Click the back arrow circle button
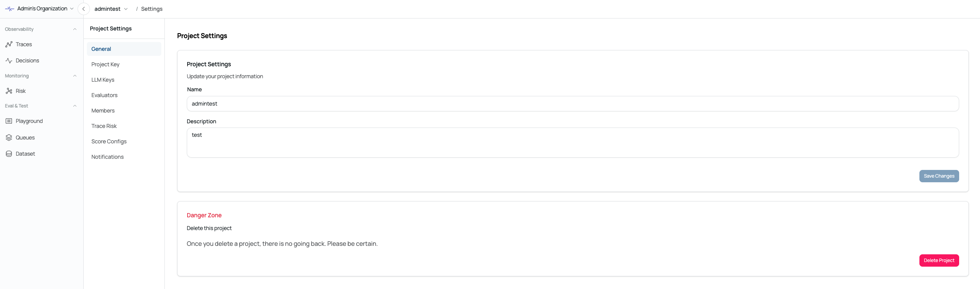Image resolution: width=980 pixels, height=289 pixels. click(84, 9)
